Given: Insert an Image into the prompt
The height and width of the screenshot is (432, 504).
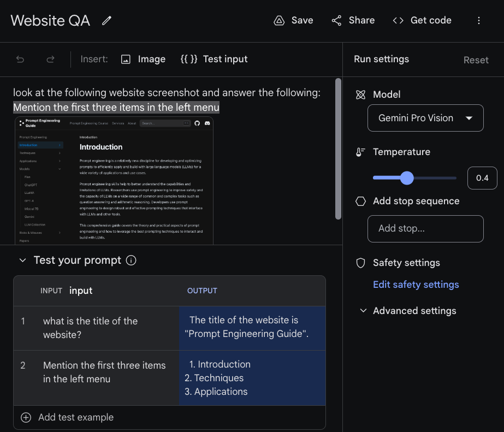Looking at the screenshot, I should point(143,59).
